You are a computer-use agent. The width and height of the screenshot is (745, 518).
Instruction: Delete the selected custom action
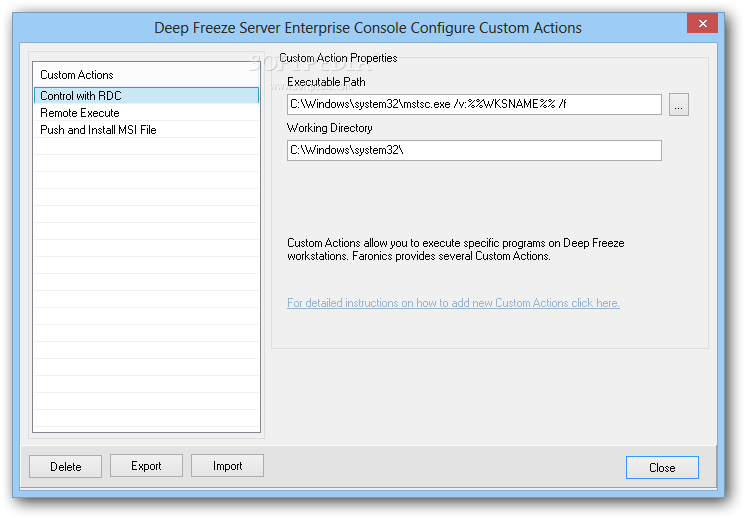(66, 467)
